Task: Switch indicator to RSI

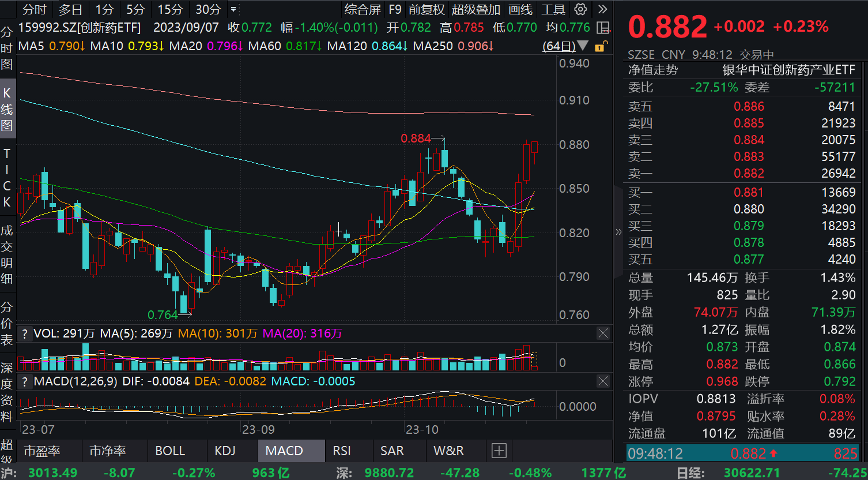Action: pyautogui.click(x=342, y=451)
